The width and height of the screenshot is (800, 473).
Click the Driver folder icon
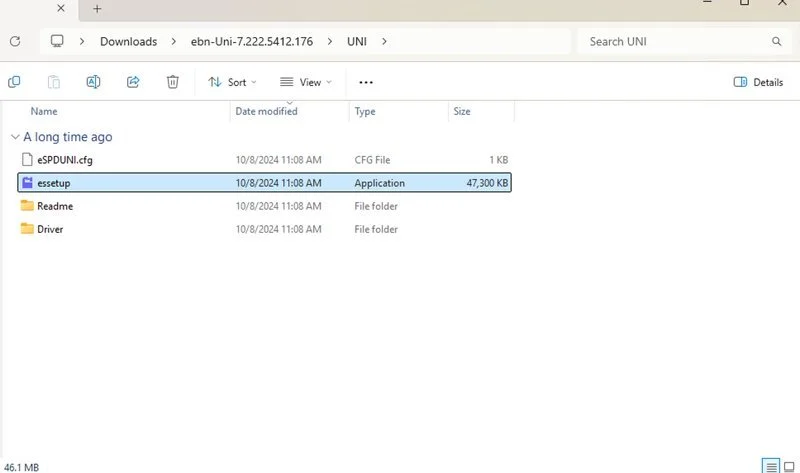point(27,229)
